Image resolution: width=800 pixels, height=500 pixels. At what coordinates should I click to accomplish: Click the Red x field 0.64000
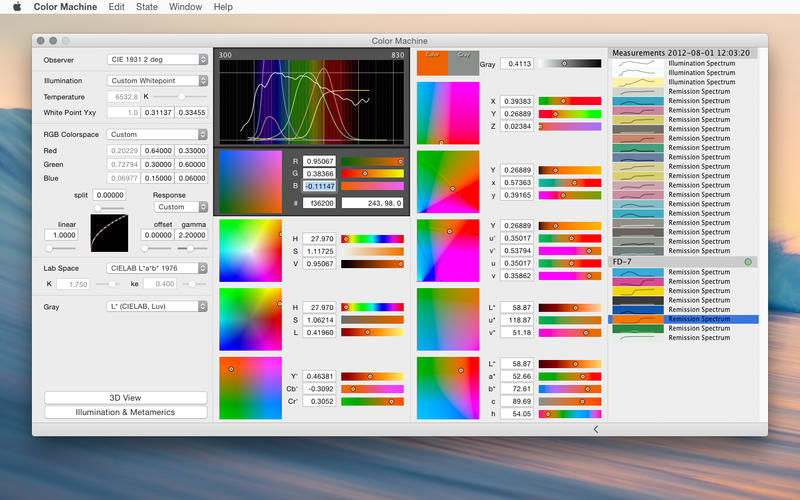(158, 151)
